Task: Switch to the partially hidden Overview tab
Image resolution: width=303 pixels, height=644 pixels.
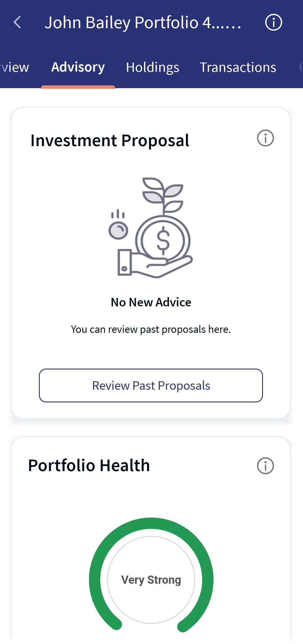Action: [x=15, y=68]
